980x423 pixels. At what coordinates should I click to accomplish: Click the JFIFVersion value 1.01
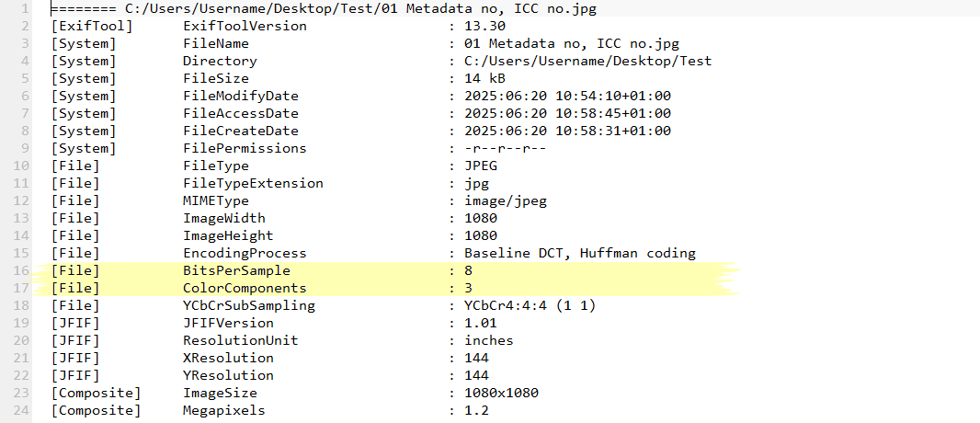coord(481,323)
